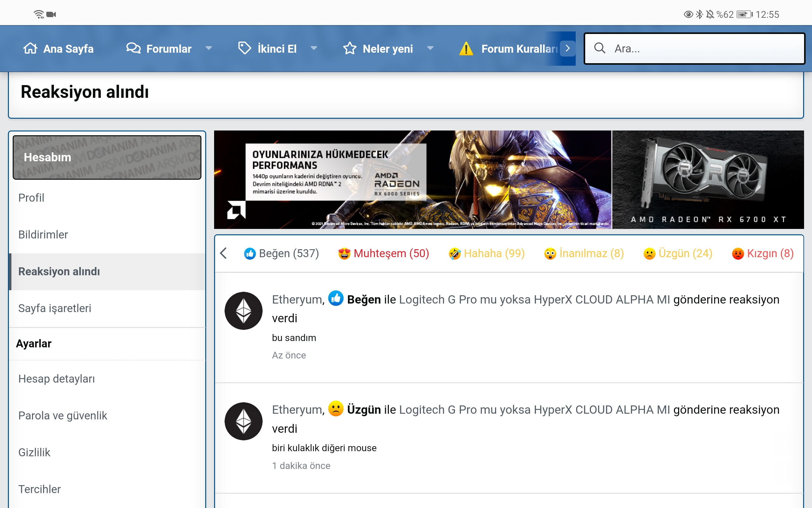This screenshot has height=508, width=812.
Task: Filter by Üzgün (24) reactions
Action: 678,253
